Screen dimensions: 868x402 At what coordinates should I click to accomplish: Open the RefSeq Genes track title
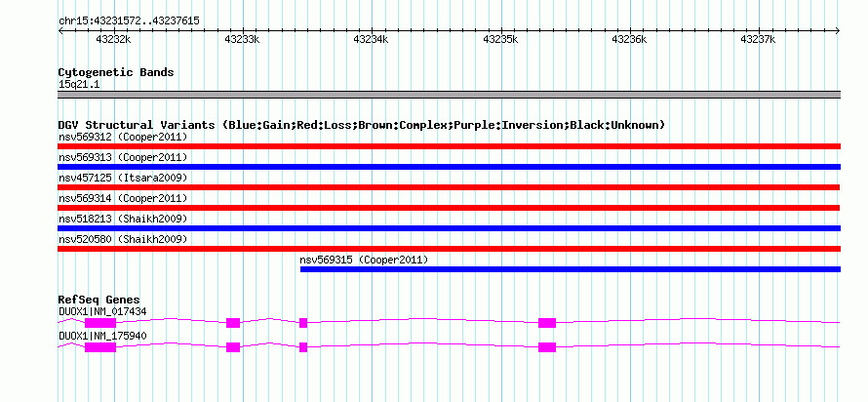(x=99, y=301)
